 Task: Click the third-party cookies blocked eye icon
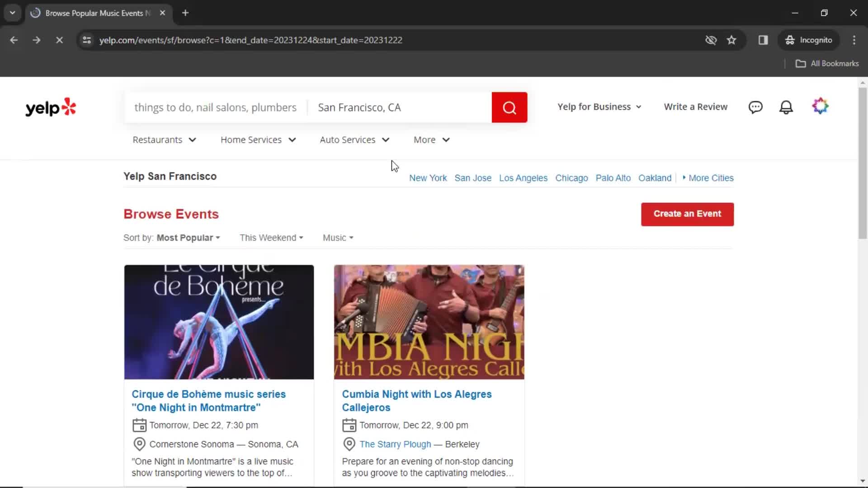click(x=711, y=40)
